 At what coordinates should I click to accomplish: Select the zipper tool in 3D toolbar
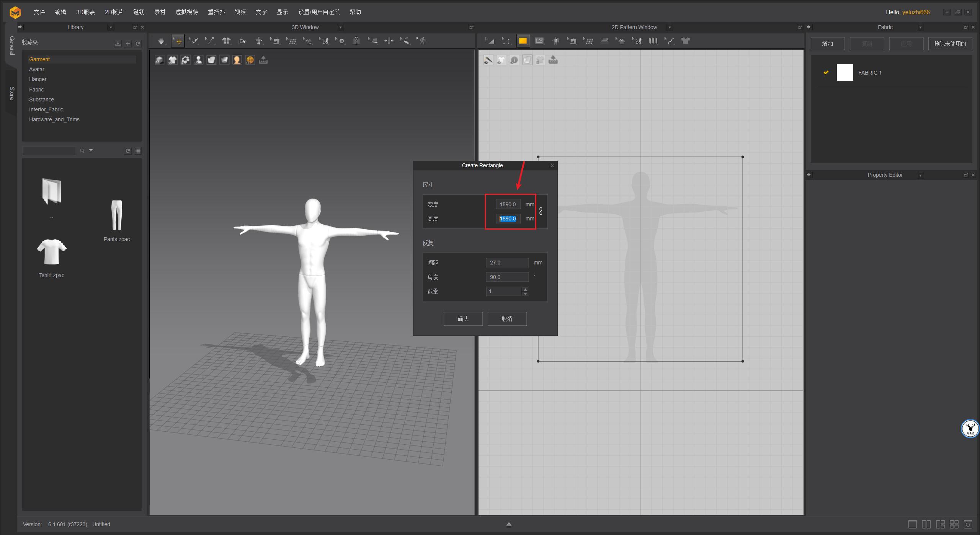356,41
